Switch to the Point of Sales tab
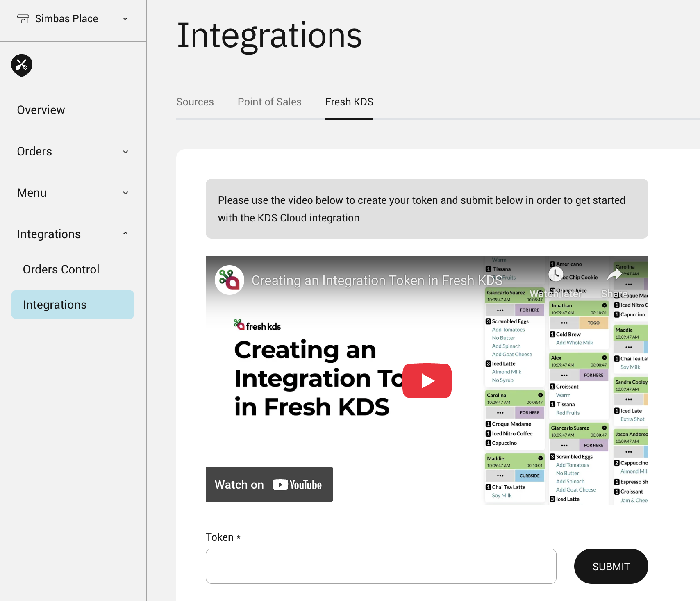The width and height of the screenshot is (700, 601). click(269, 102)
